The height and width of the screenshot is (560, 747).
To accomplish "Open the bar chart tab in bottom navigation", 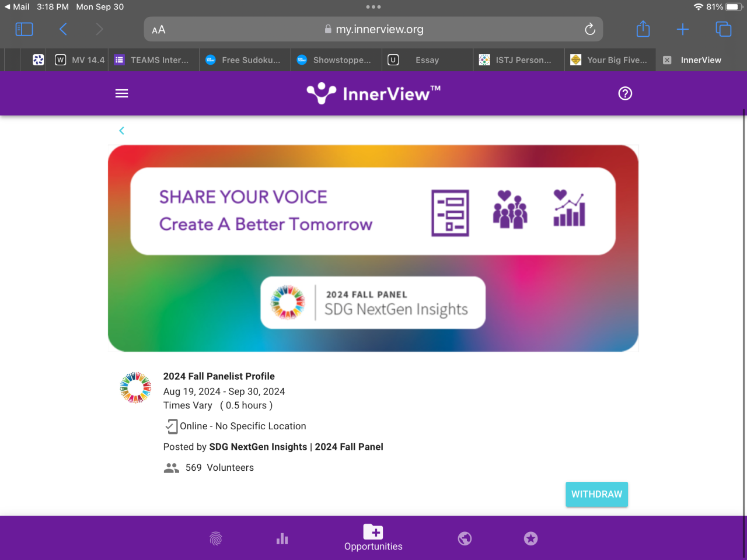I will point(282,538).
